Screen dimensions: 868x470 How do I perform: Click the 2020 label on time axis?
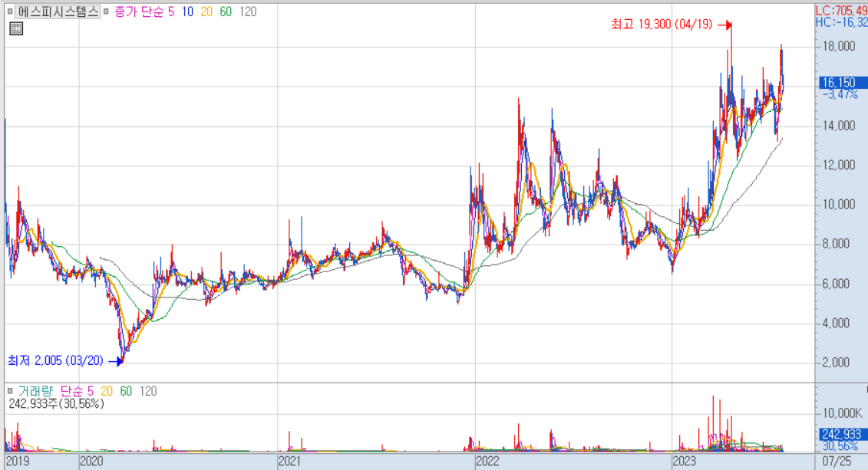[x=92, y=461]
